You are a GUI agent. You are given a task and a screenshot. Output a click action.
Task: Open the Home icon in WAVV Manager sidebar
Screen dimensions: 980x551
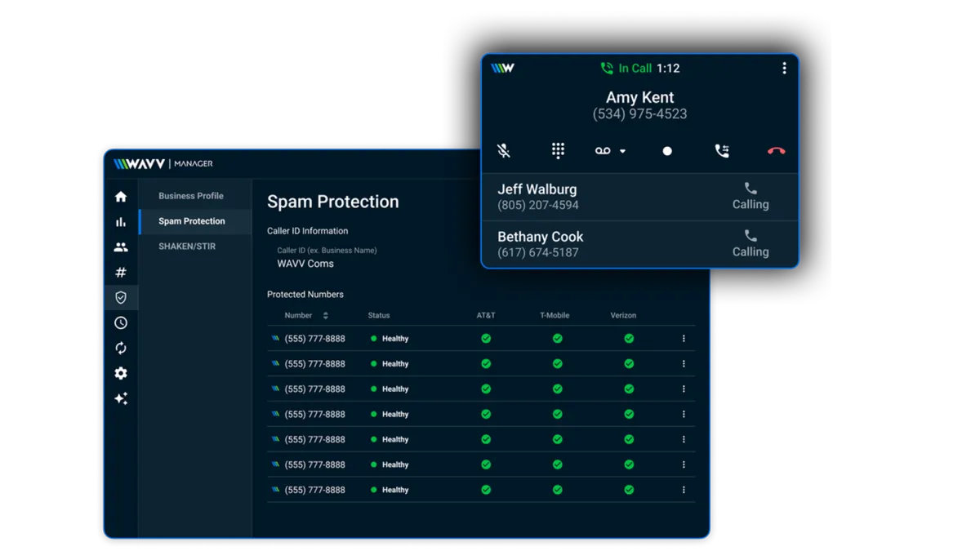(121, 197)
